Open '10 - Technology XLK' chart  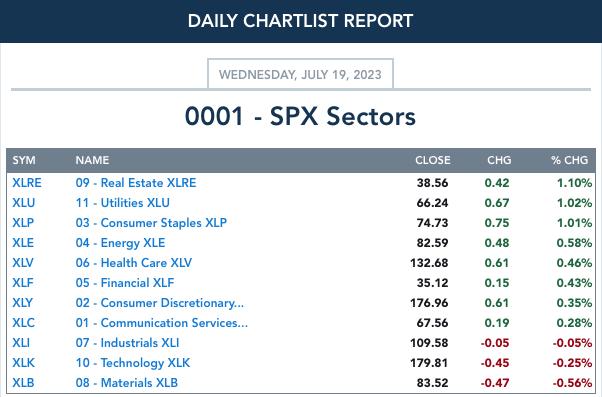[132, 362]
